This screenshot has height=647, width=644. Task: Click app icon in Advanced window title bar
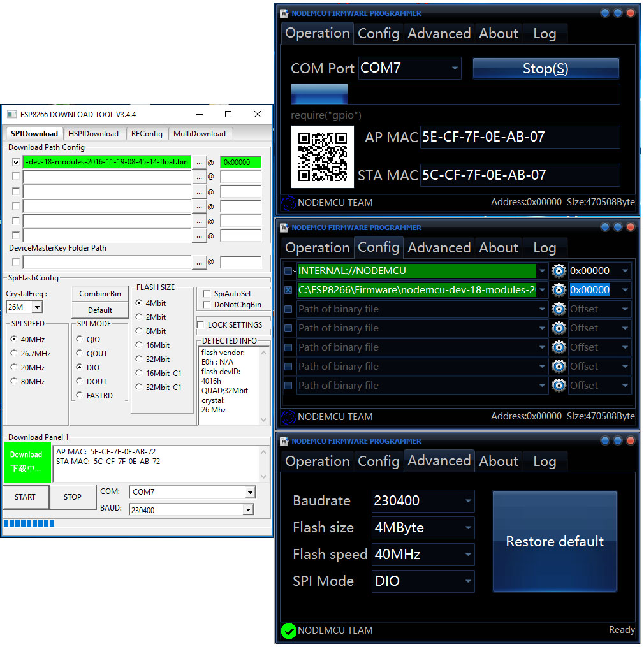click(284, 442)
